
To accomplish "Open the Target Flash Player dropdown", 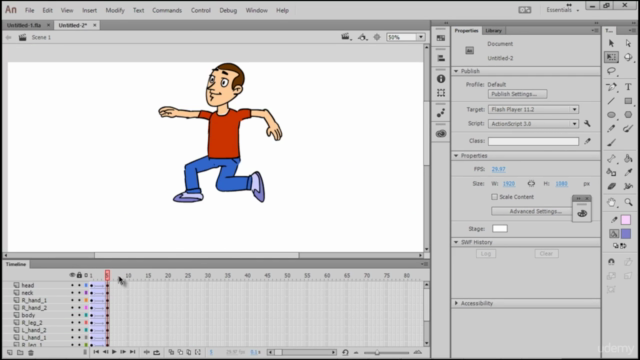I will [x=533, y=109].
